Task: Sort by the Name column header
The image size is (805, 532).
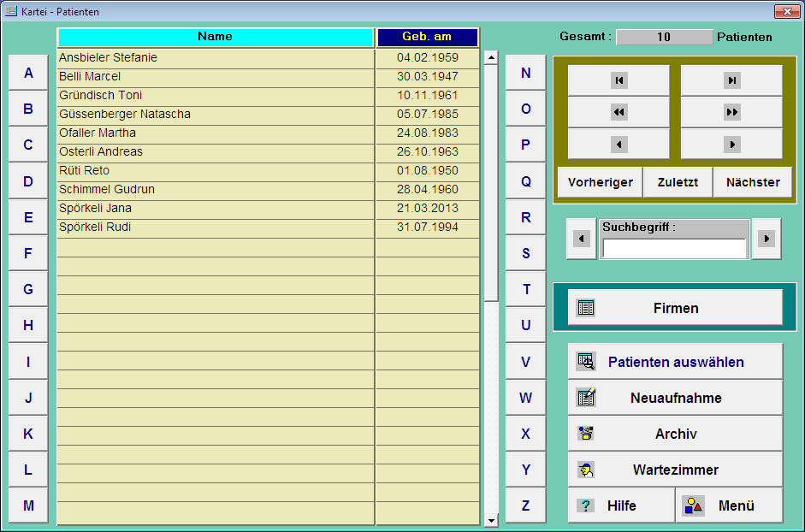Action: coord(215,38)
